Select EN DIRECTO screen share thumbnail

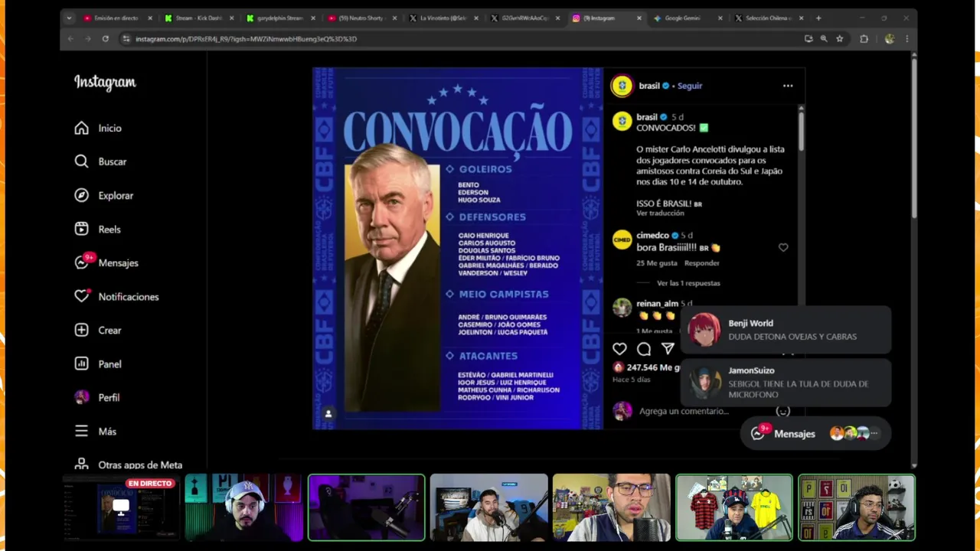[121, 507]
